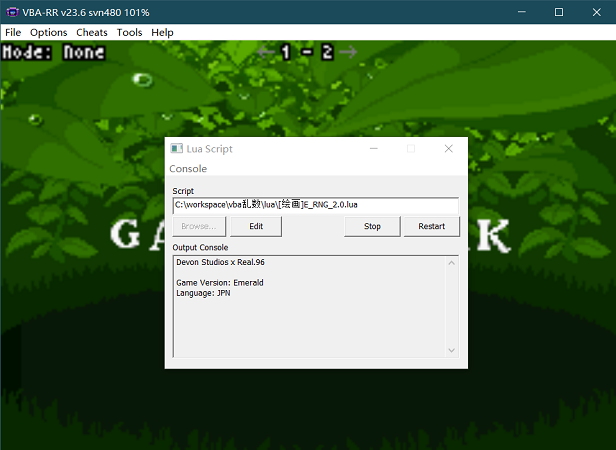Image resolution: width=616 pixels, height=450 pixels.
Task: Click the left arrow beside save slot 1
Action: 266,52
